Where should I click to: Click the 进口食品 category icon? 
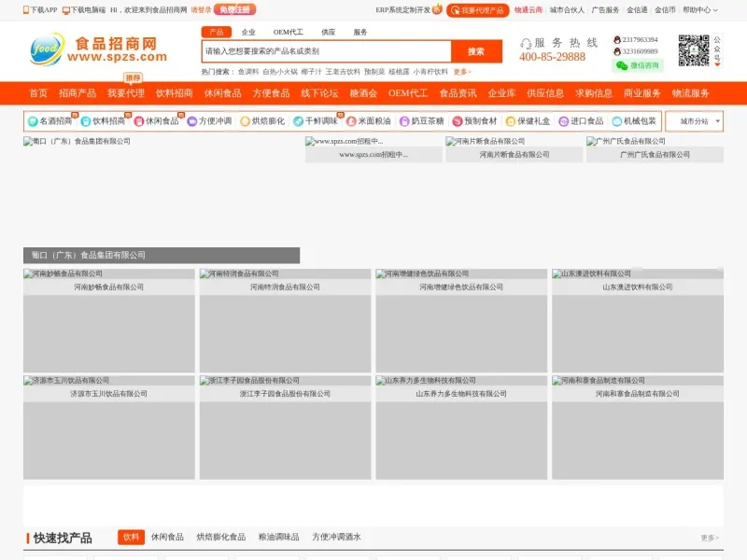coord(564,121)
